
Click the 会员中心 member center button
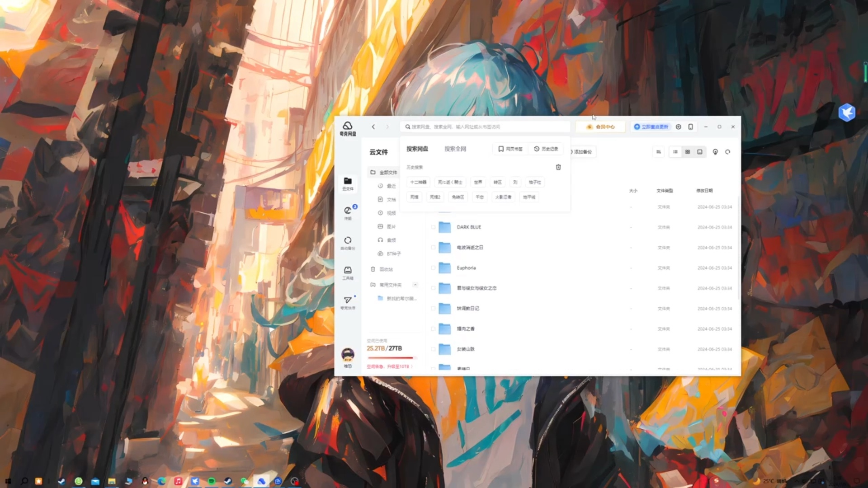600,127
